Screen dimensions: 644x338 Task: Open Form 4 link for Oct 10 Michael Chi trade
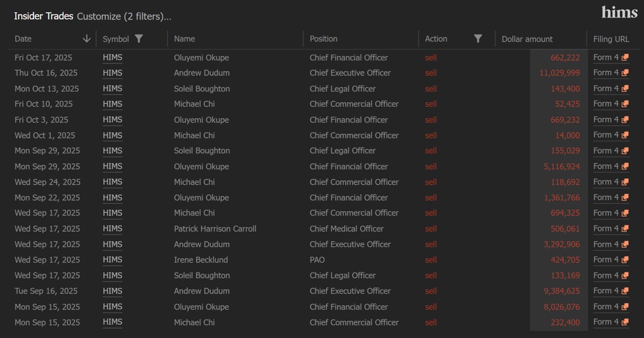pyautogui.click(x=606, y=104)
